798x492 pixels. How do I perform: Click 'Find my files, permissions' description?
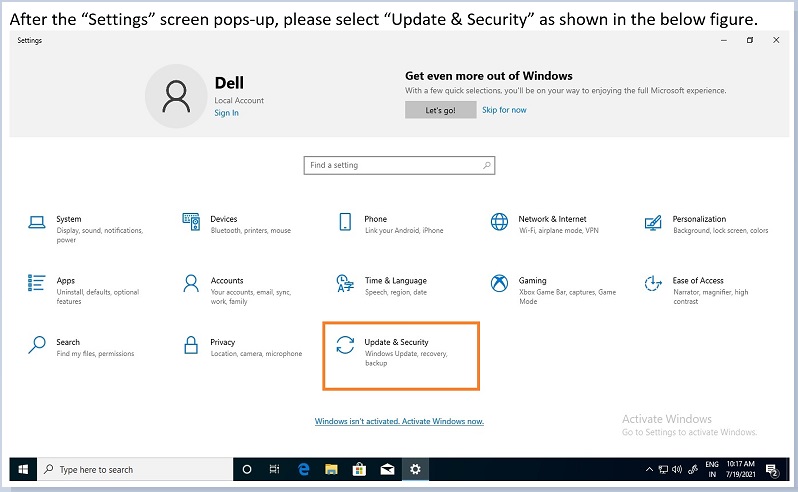[x=95, y=354]
